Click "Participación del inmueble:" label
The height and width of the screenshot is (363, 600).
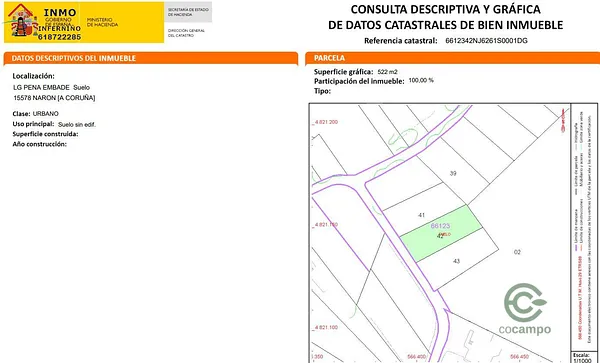pyautogui.click(x=359, y=81)
